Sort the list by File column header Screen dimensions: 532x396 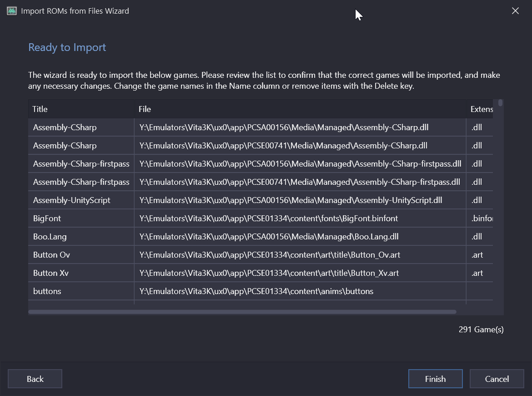tap(300, 109)
